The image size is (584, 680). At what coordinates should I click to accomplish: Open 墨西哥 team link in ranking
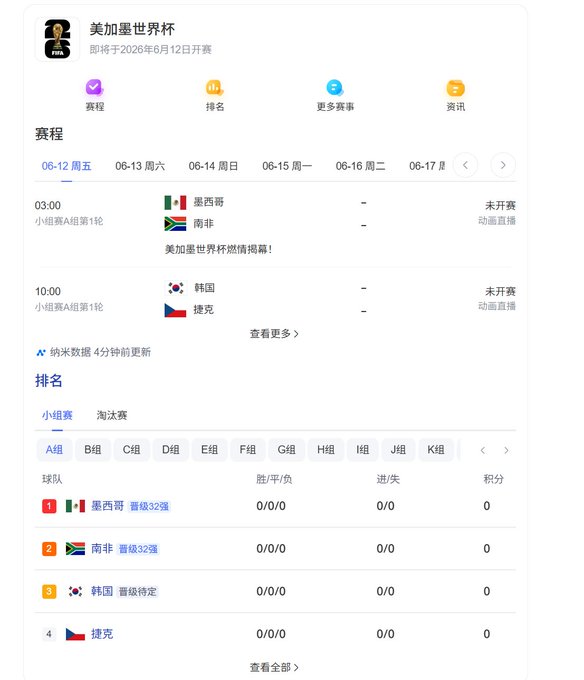click(x=108, y=506)
